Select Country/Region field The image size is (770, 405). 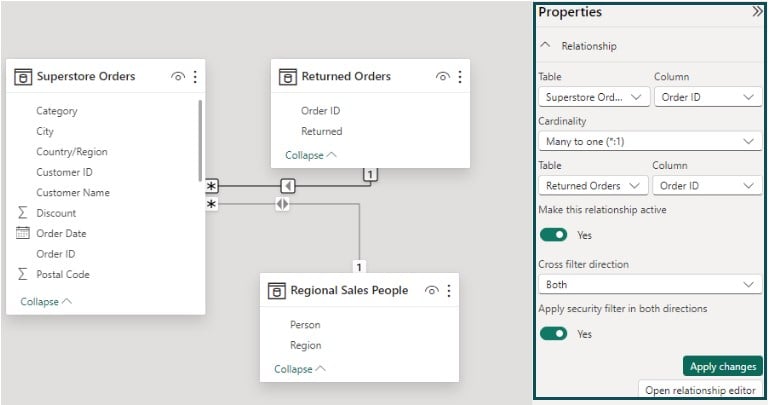(x=72, y=152)
